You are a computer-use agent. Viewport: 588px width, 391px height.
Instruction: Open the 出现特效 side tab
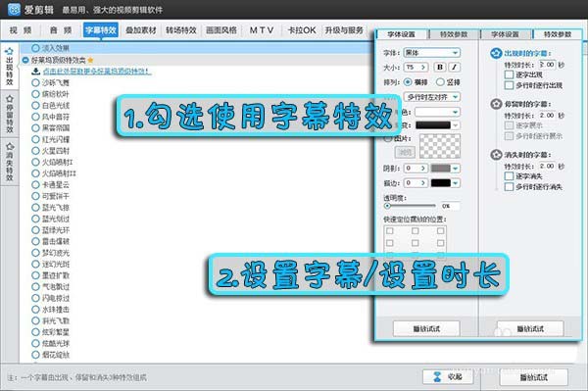10,67
